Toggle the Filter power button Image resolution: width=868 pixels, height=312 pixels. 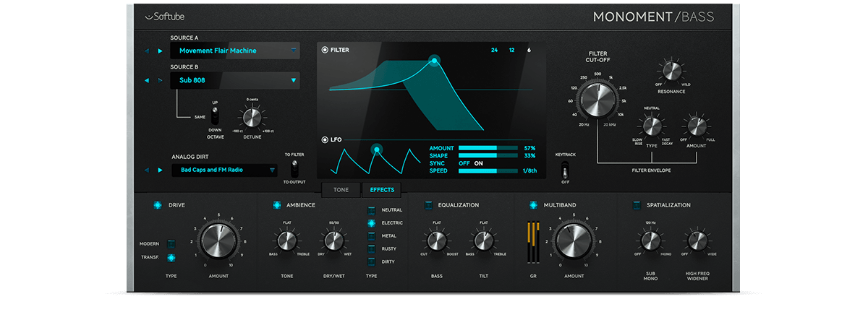point(325,50)
